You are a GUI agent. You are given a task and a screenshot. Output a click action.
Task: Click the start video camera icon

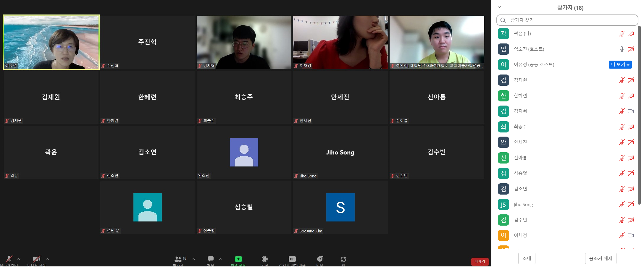click(36, 259)
